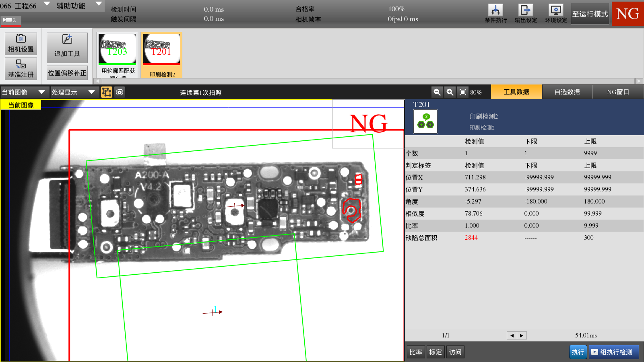
Task: Click 至运行模式 button
Action: [x=590, y=14]
